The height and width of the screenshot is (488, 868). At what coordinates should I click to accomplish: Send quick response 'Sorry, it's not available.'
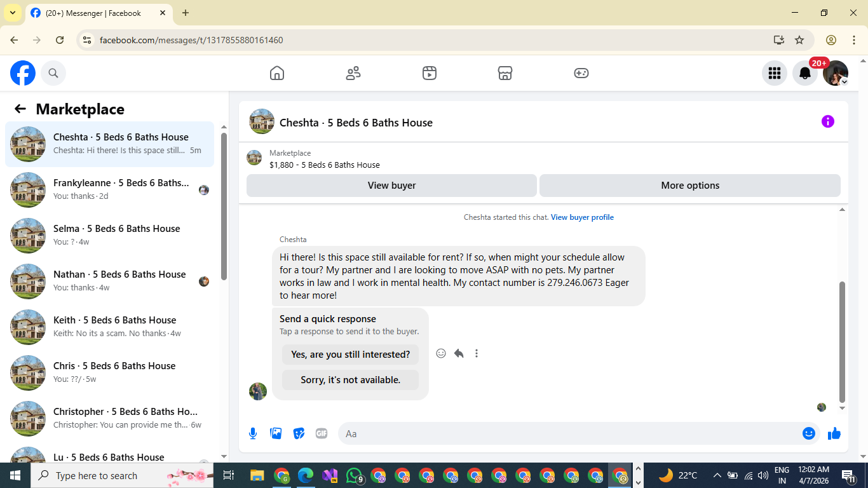[x=351, y=380]
